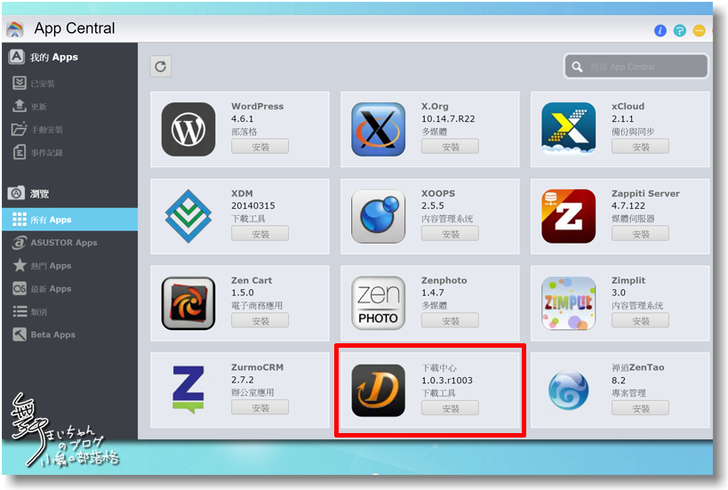Select 所有 Apps in sidebar
This screenshot has height=490, width=728.
tap(70, 219)
